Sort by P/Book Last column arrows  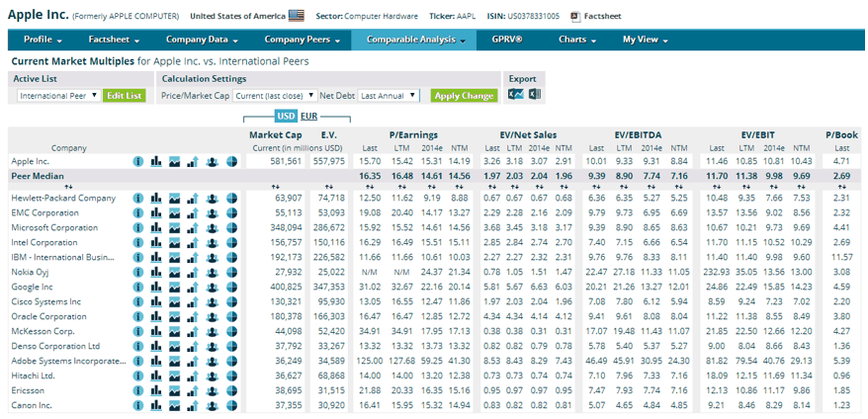tap(841, 187)
